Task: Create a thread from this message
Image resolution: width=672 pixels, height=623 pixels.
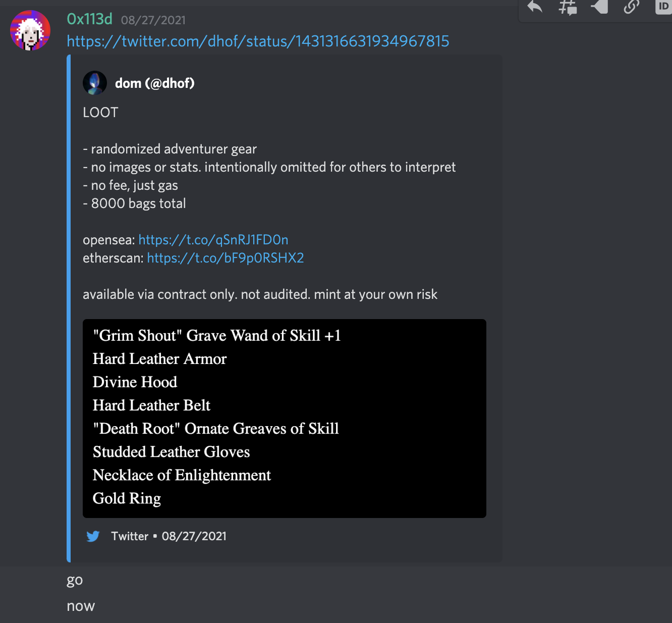Action: click(x=568, y=7)
